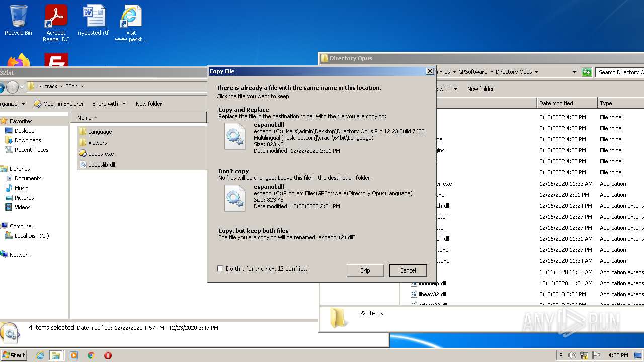Choose Copy, but keep both files

pos(321,234)
